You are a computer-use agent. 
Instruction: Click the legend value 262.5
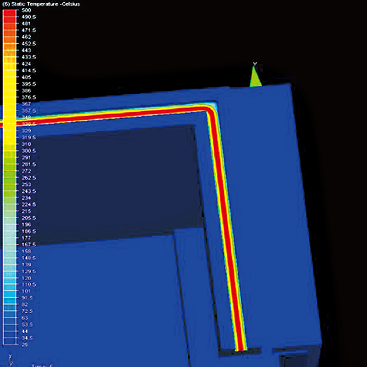[x=29, y=178]
